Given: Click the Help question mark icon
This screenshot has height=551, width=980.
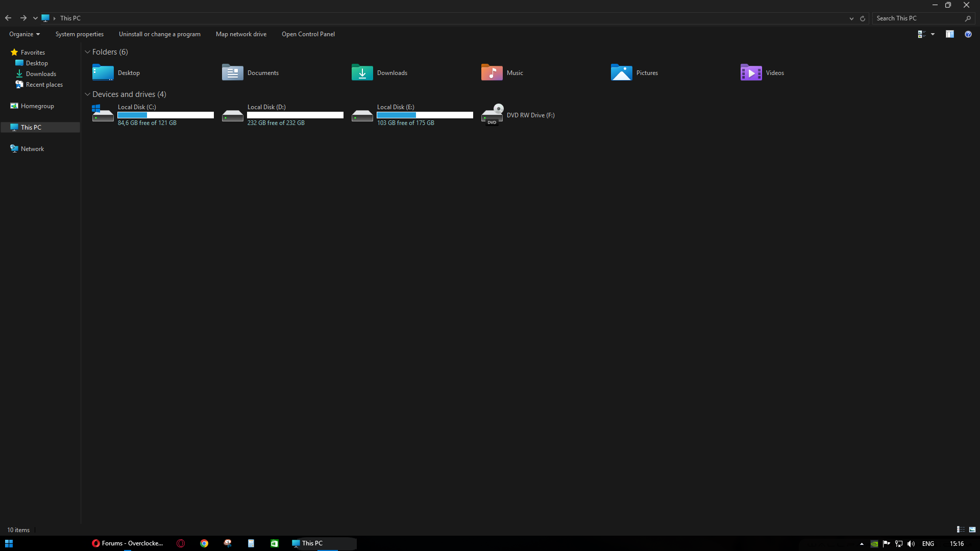Looking at the screenshot, I should pos(968,34).
